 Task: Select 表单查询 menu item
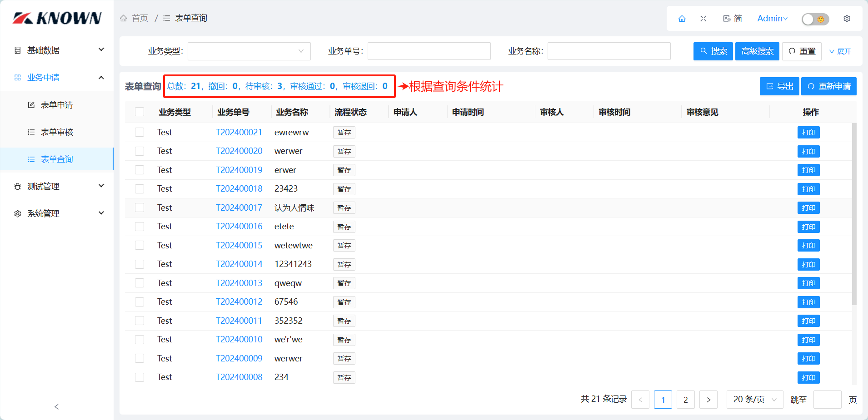coord(57,159)
